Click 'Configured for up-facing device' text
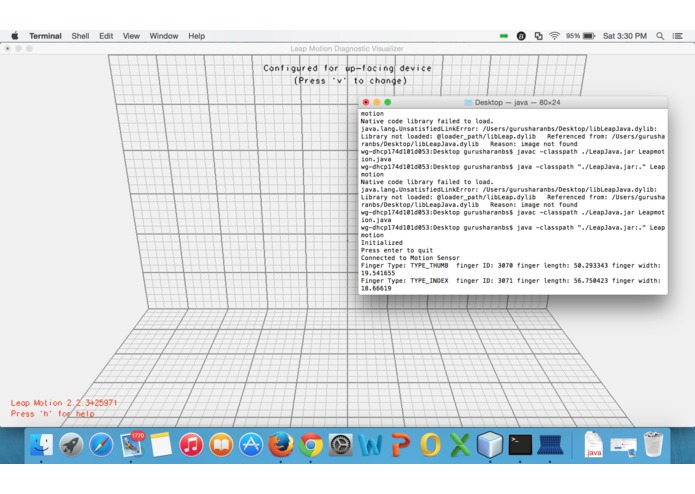Viewport: 695px width, 494px height. pyautogui.click(x=347, y=68)
